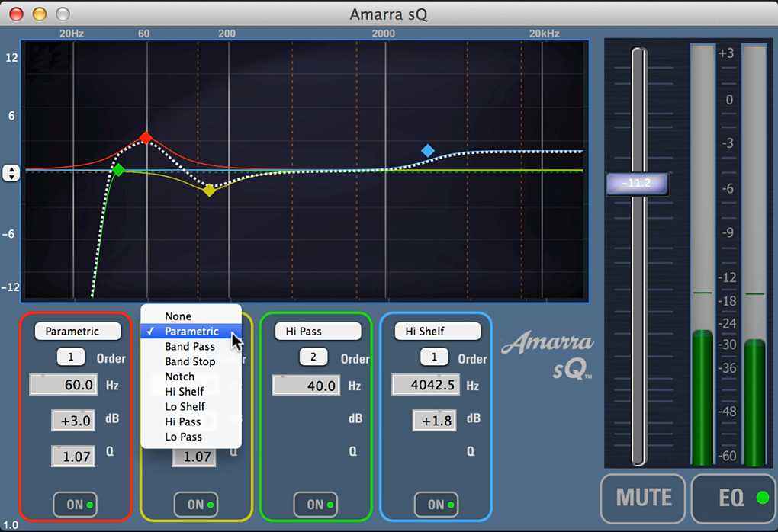The image size is (778, 532).
Task: Click the 60.0 Hz frequency field
Action: tap(63, 385)
